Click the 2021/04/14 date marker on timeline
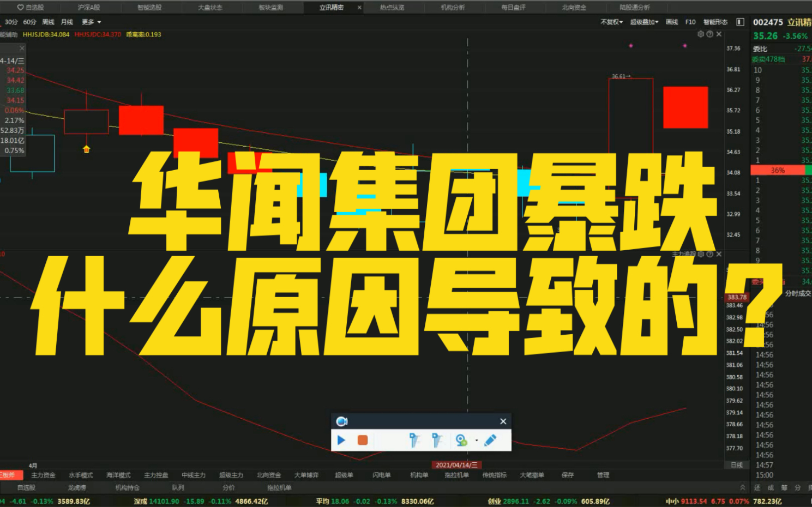This screenshot has height=507, width=812. 457,465
